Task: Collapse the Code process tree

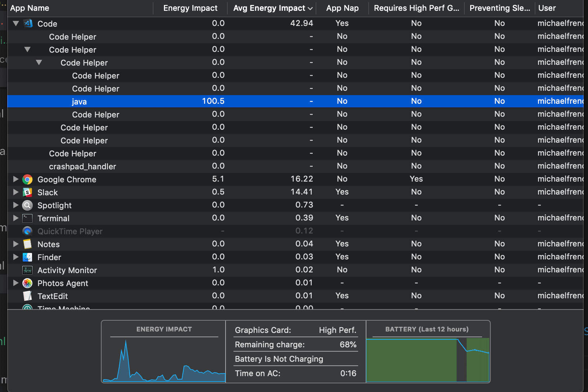Action: (15, 23)
